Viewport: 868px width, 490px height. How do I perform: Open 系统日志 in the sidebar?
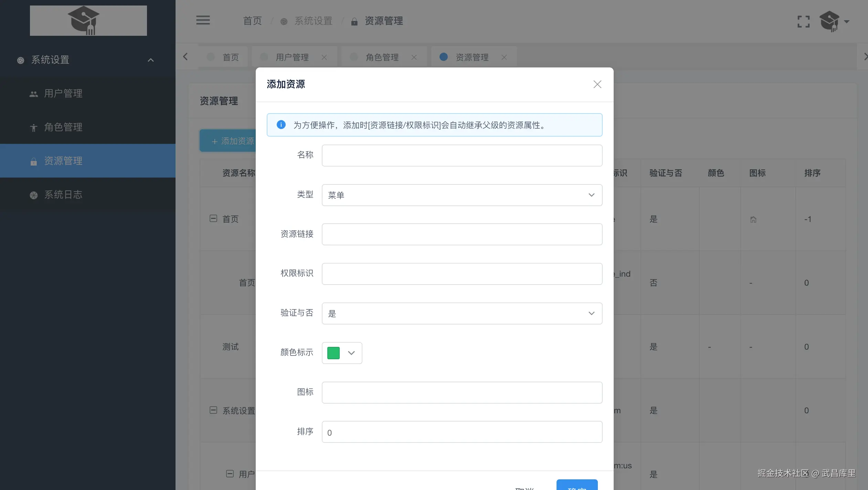coord(63,195)
